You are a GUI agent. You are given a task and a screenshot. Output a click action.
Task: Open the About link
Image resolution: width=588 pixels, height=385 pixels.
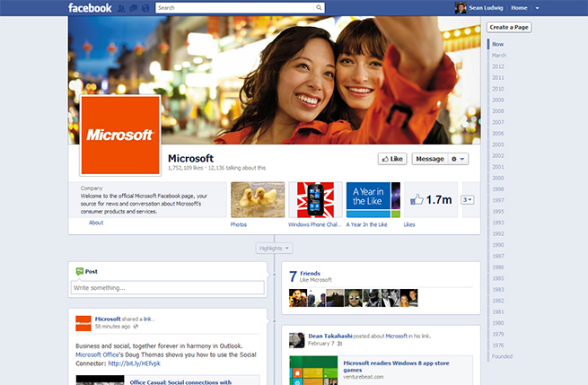[96, 223]
